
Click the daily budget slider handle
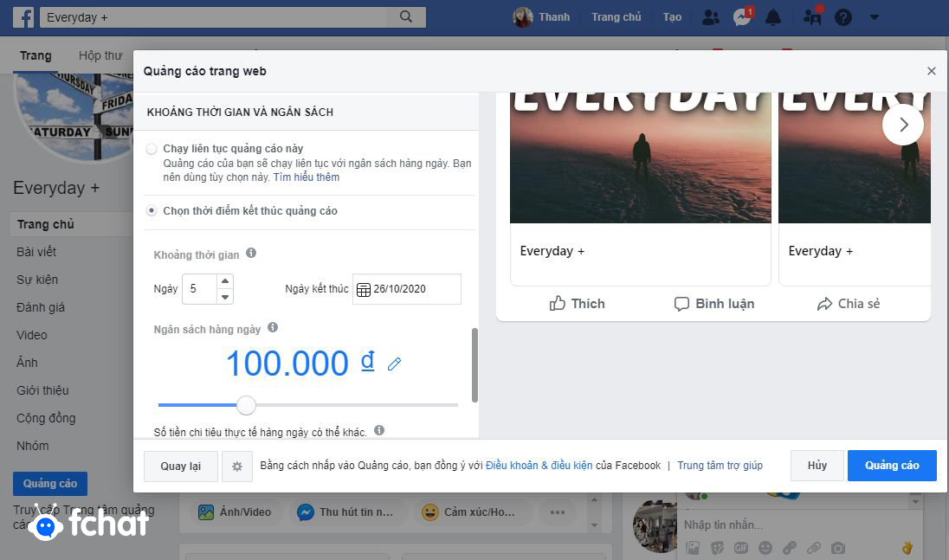246,405
